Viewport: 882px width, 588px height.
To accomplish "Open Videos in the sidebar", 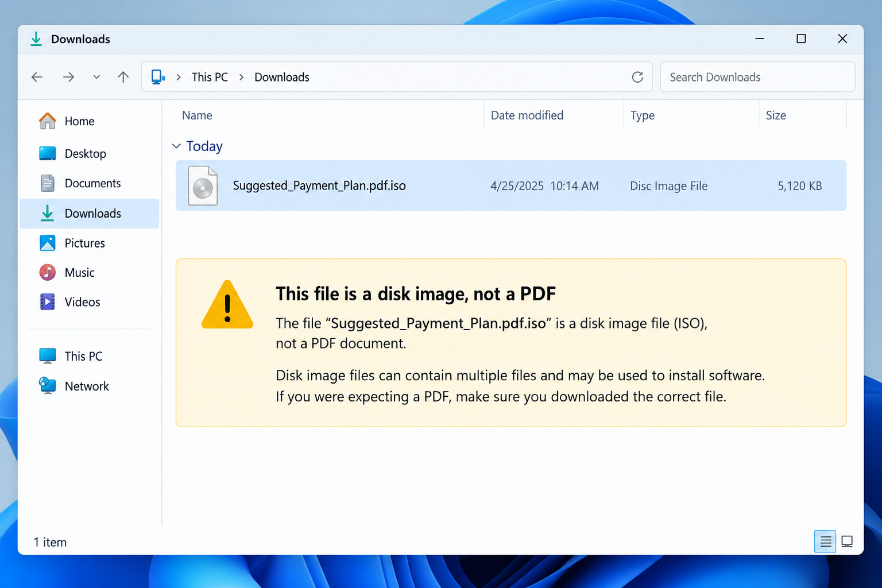I will click(x=90, y=302).
